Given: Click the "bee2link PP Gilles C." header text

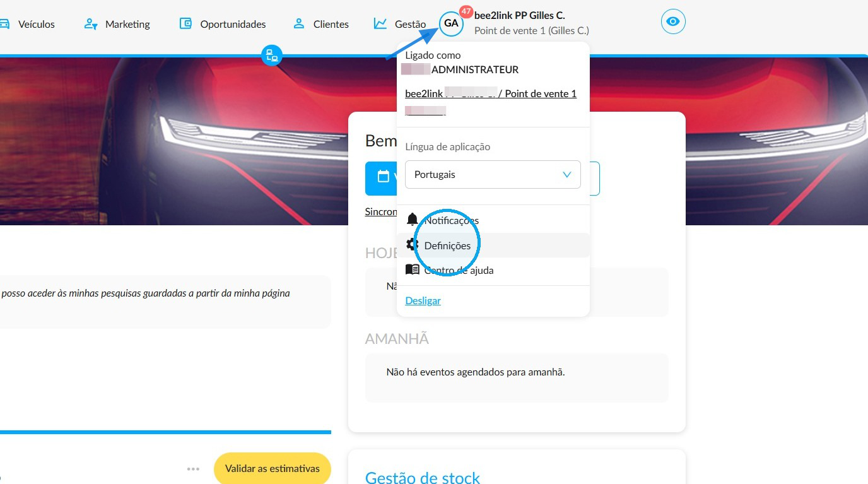Looking at the screenshot, I should tap(520, 15).
